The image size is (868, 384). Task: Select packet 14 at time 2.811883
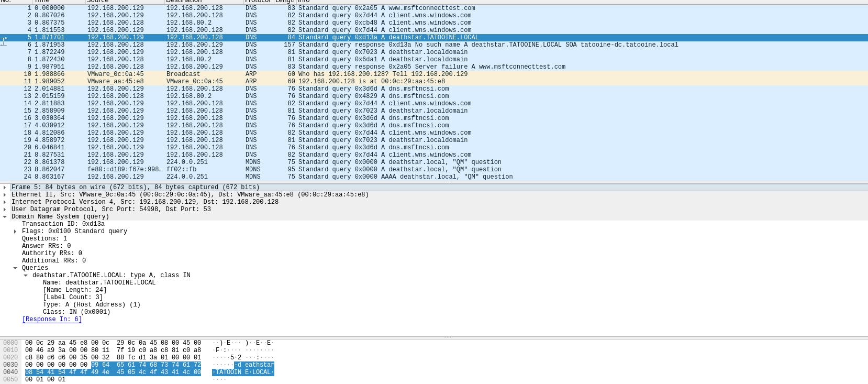(x=434, y=104)
